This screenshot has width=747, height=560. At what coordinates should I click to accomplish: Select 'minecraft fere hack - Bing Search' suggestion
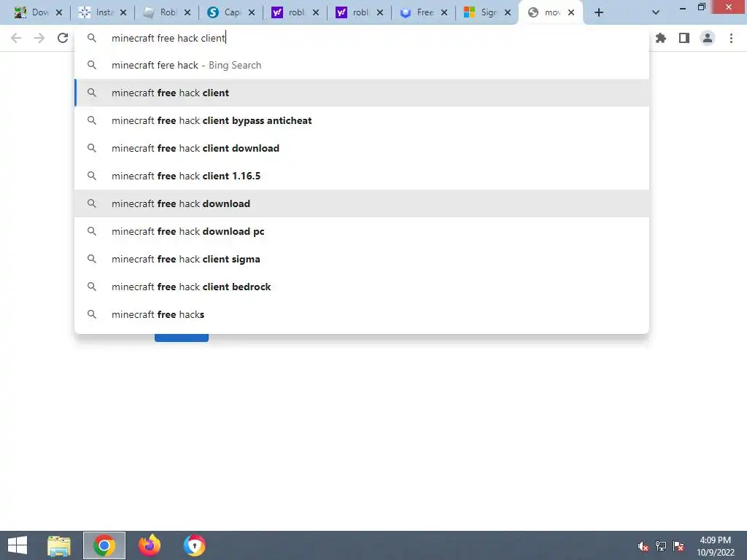click(x=362, y=65)
